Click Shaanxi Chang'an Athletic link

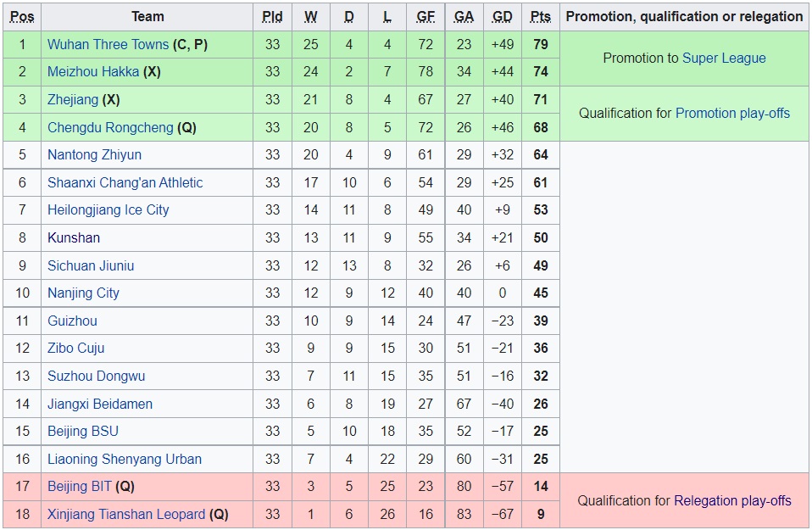pyautogui.click(x=125, y=182)
